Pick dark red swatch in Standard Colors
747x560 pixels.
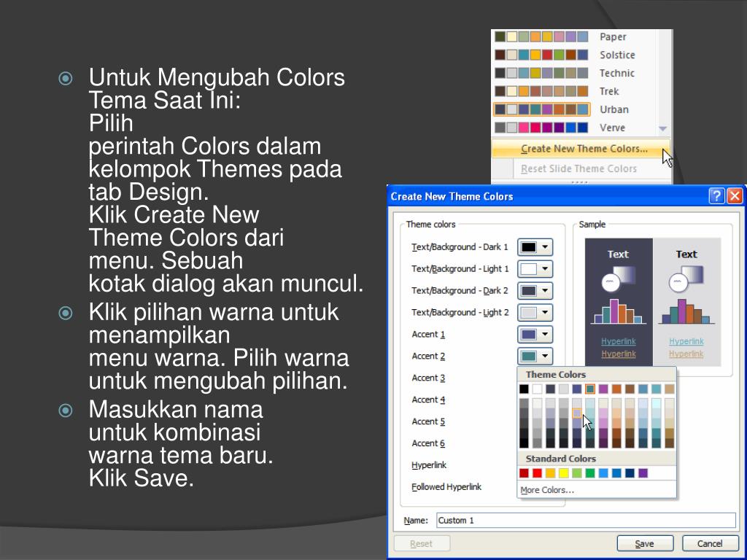tap(524, 472)
